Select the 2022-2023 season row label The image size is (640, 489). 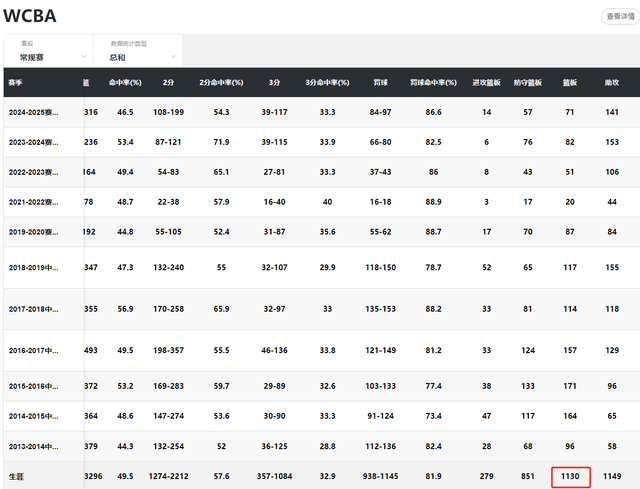33,172
